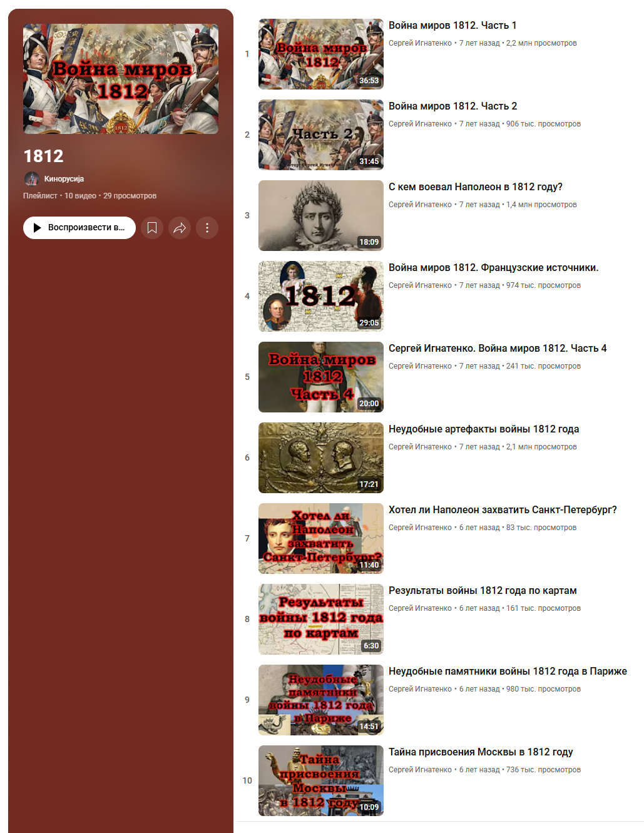Open title Неудобные артефакты войны 1812 года
The width and height of the screenshot is (644, 833).
484,429
